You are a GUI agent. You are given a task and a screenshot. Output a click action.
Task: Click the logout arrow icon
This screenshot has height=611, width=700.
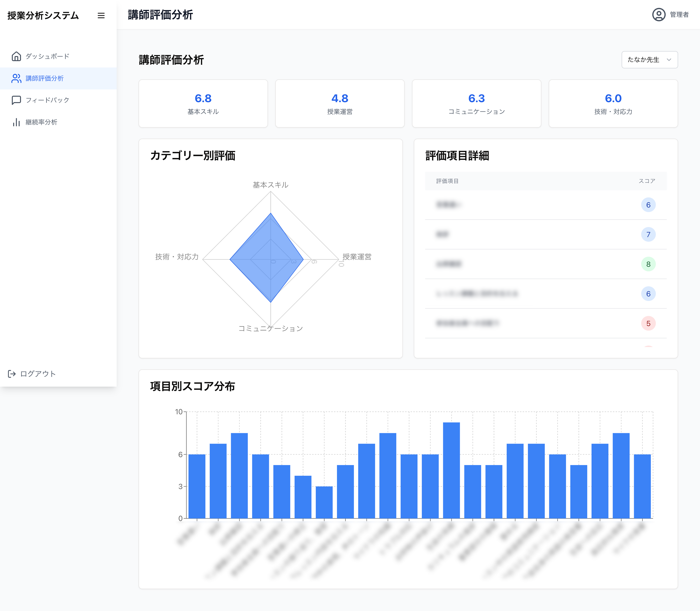coord(12,374)
